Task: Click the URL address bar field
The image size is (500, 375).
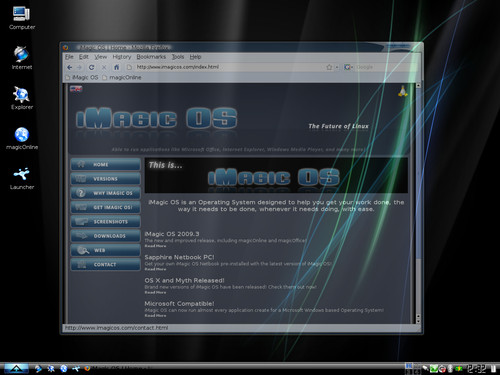Action: pos(230,67)
